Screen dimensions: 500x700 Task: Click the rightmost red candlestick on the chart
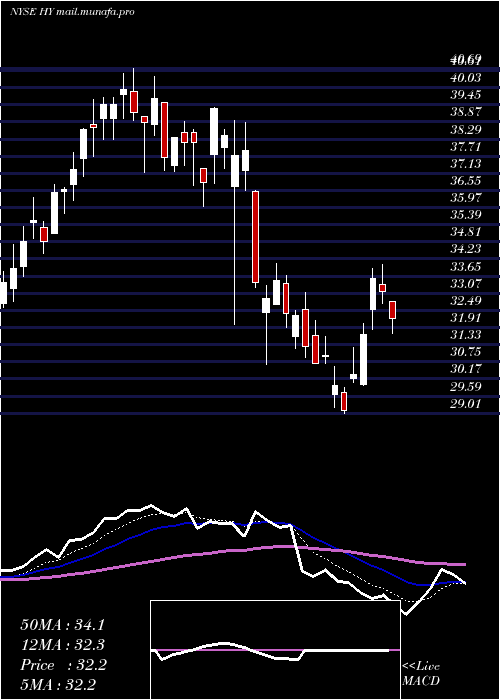(x=393, y=310)
